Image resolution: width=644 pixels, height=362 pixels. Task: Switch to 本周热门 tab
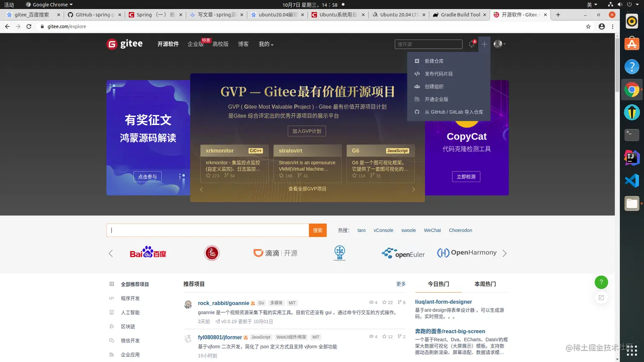click(485, 284)
